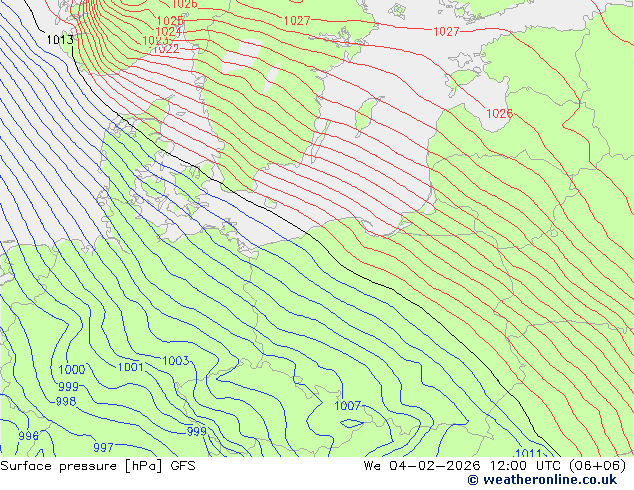Screen dimensions: 634x490
Task: Select the blue 1007 isobar label
Action: pos(347,406)
